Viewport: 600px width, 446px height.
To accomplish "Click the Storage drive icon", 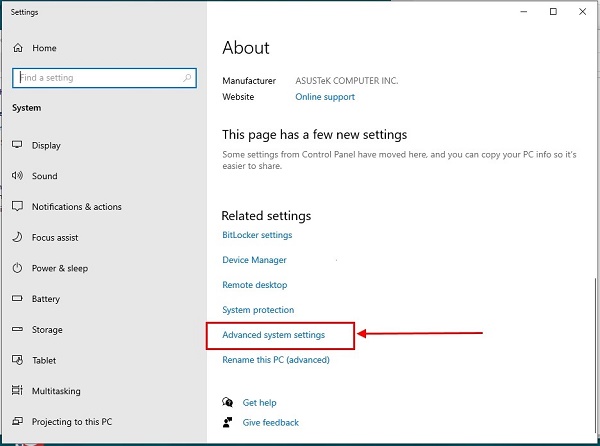I will [x=17, y=329].
